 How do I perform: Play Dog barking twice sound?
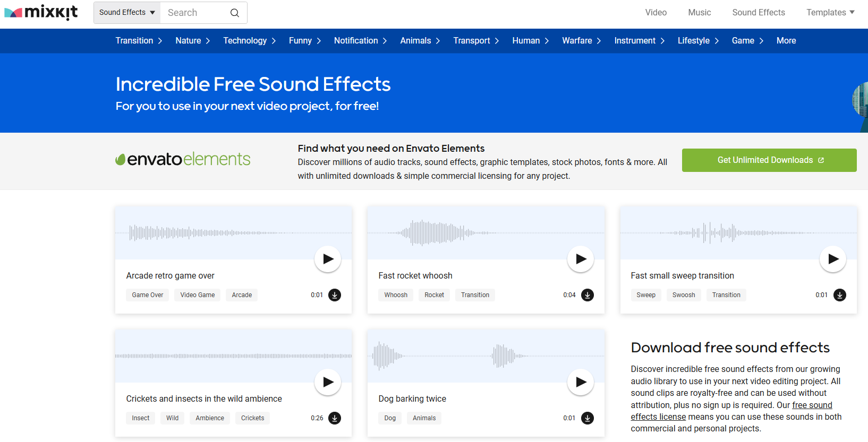pyautogui.click(x=581, y=382)
